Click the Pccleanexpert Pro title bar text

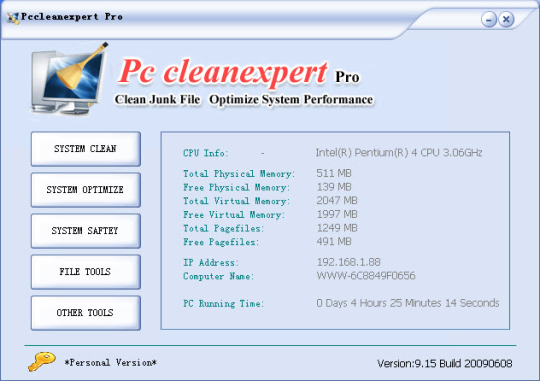click(x=72, y=17)
